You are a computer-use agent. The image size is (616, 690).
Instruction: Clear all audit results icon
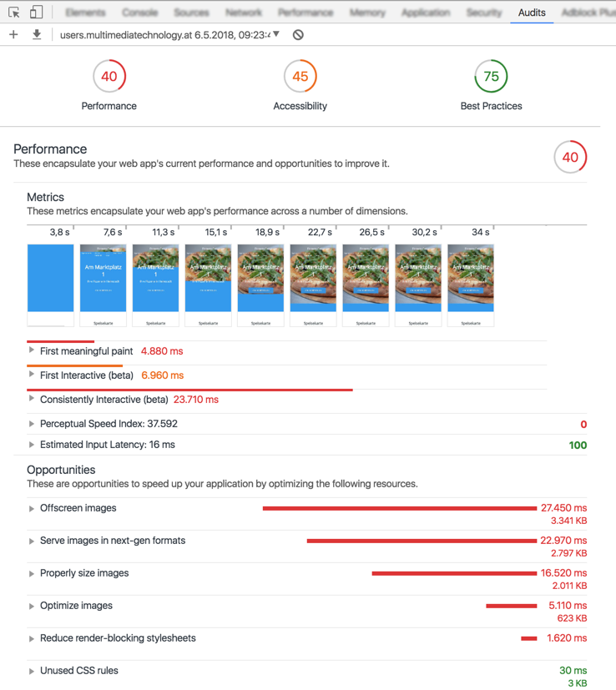(x=298, y=35)
